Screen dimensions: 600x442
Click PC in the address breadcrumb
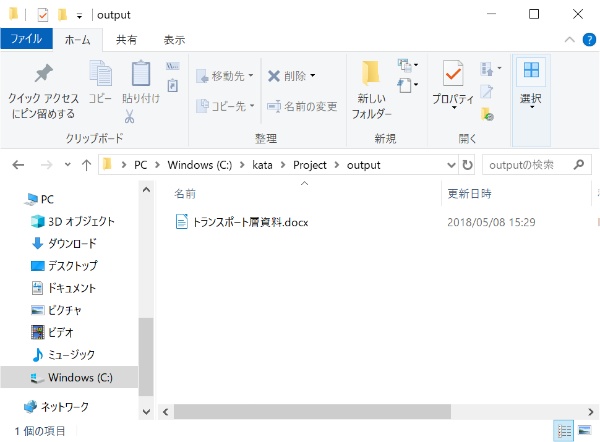coord(140,165)
